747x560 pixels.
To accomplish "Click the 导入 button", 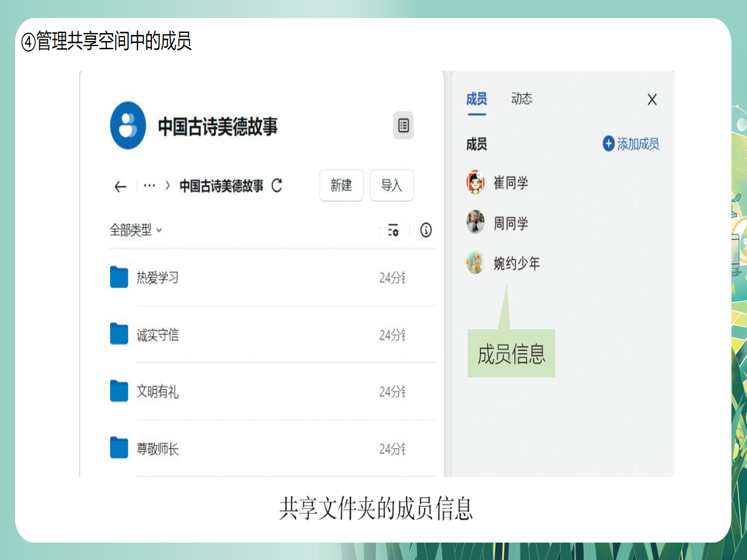I will [x=392, y=185].
